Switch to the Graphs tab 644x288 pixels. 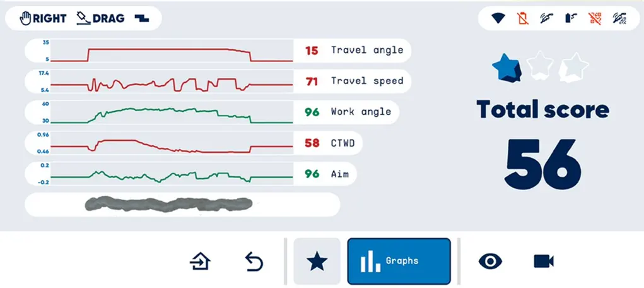point(399,261)
